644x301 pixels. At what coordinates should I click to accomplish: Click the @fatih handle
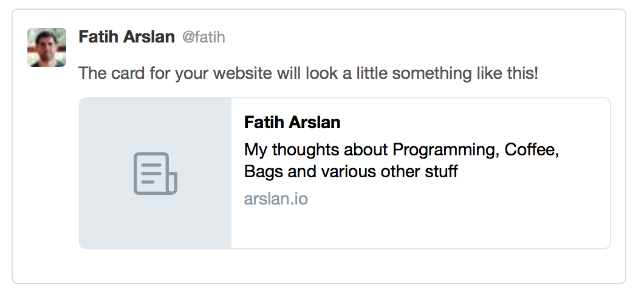pos(204,37)
